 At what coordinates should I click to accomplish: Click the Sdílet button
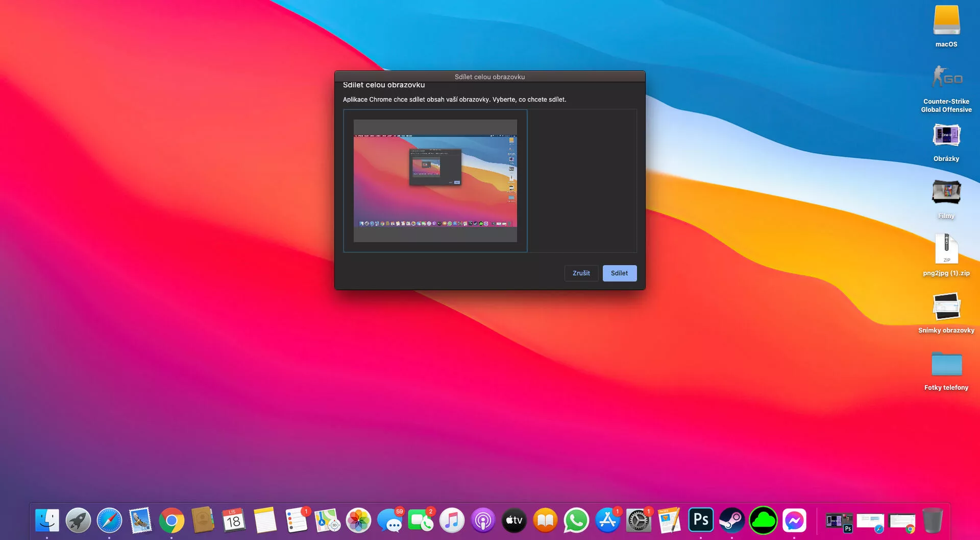pyautogui.click(x=619, y=273)
